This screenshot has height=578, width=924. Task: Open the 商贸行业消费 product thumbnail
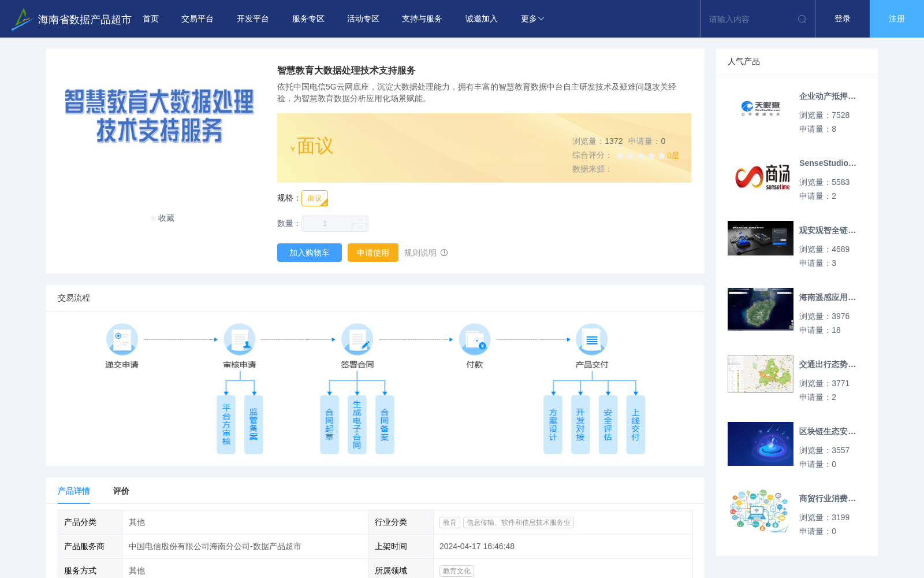761,511
